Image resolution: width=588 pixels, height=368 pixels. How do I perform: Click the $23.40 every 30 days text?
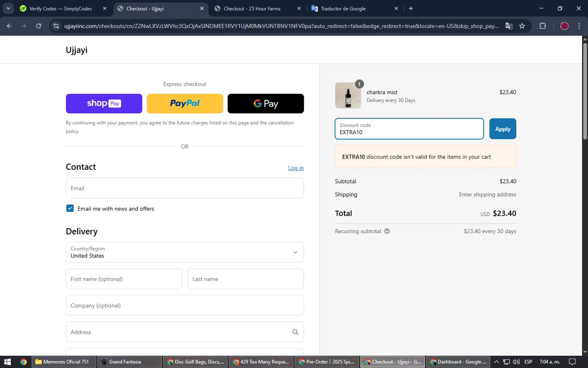click(490, 231)
